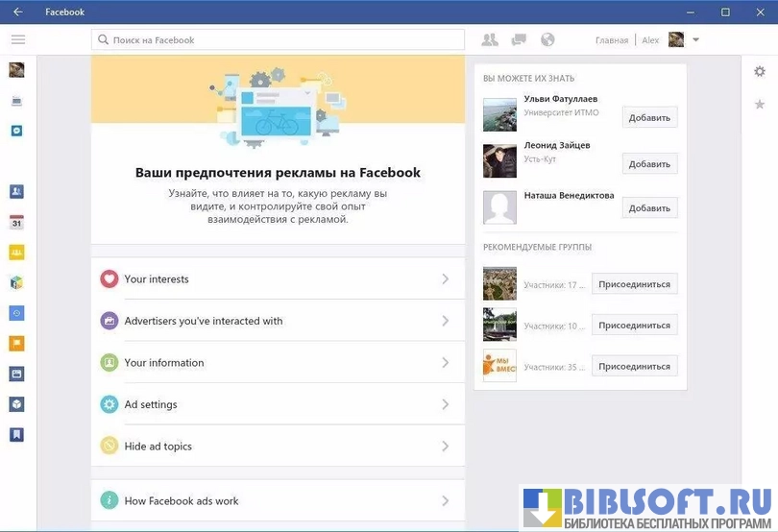Open the globe notifications icon
This screenshot has width=778, height=532.
click(547, 39)
